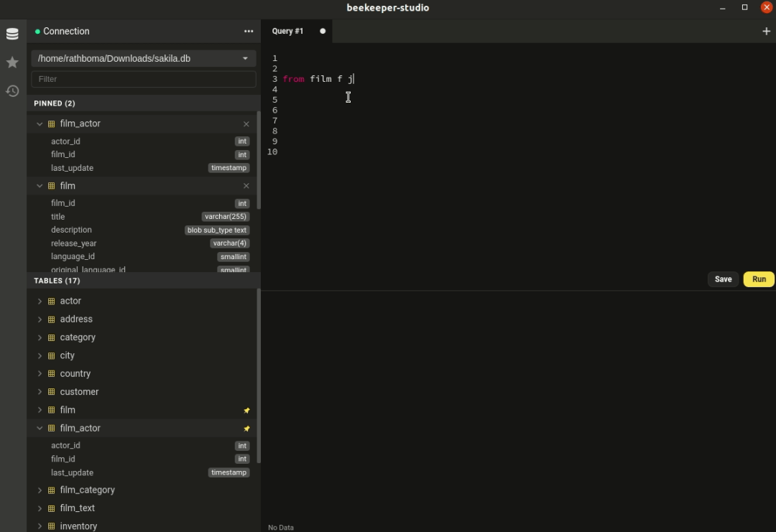Open the query history icon
Screen dimensions: 776x532
(x=12, y=90)
